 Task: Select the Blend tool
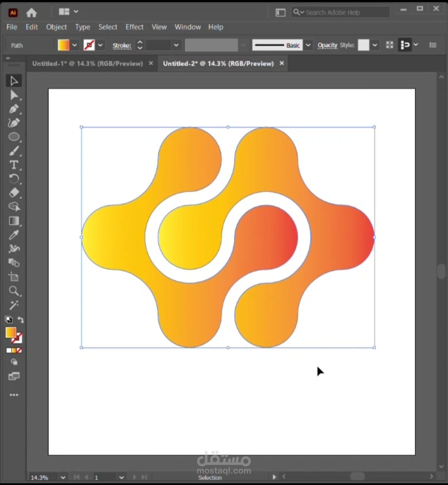tap(14, 263)
